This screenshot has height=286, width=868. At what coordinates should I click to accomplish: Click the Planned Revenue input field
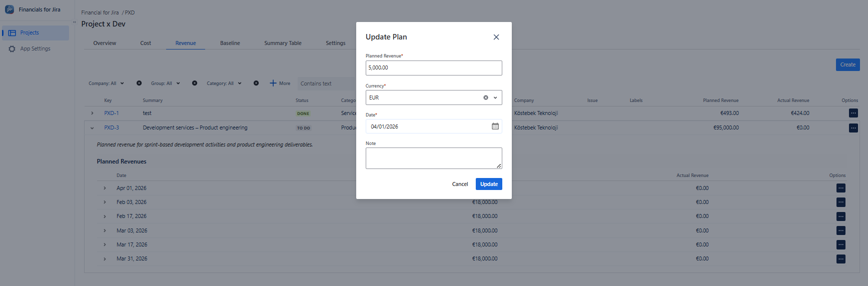click(x=434, y=68)
